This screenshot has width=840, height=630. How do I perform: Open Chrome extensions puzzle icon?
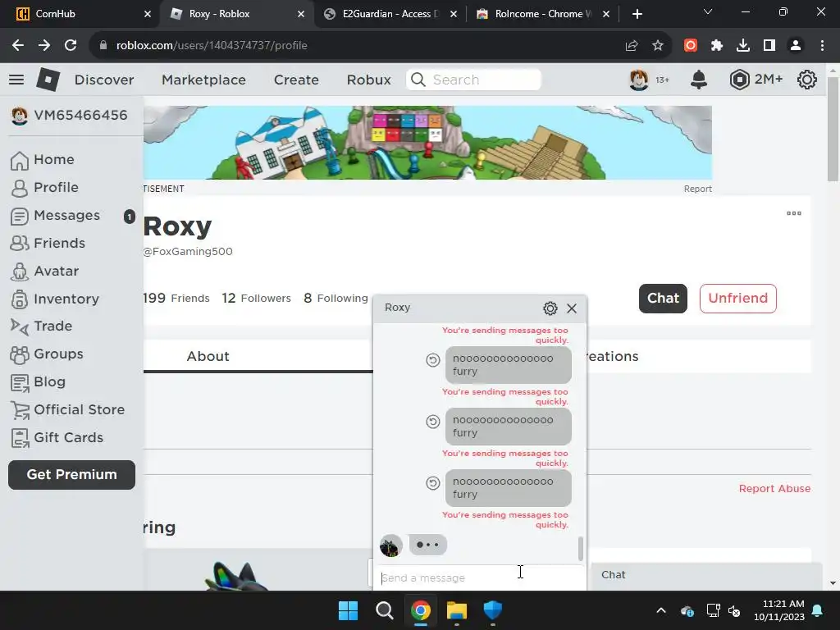[717, 46]
